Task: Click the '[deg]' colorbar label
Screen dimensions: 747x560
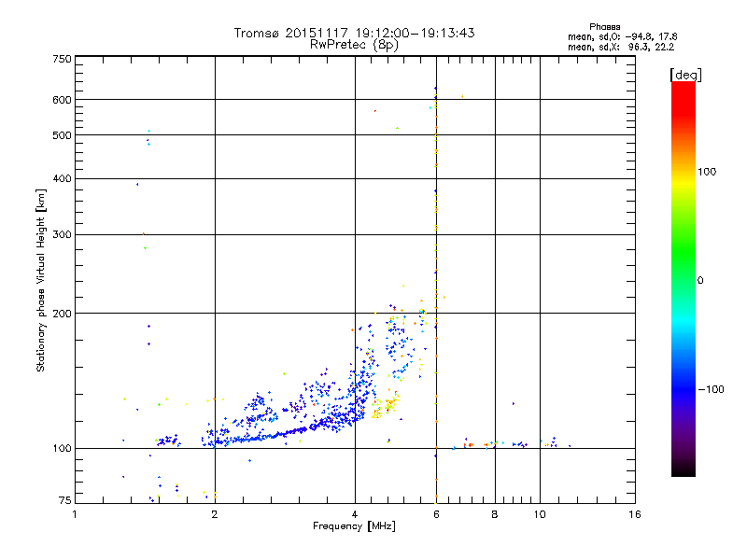Action: (685, 75)
